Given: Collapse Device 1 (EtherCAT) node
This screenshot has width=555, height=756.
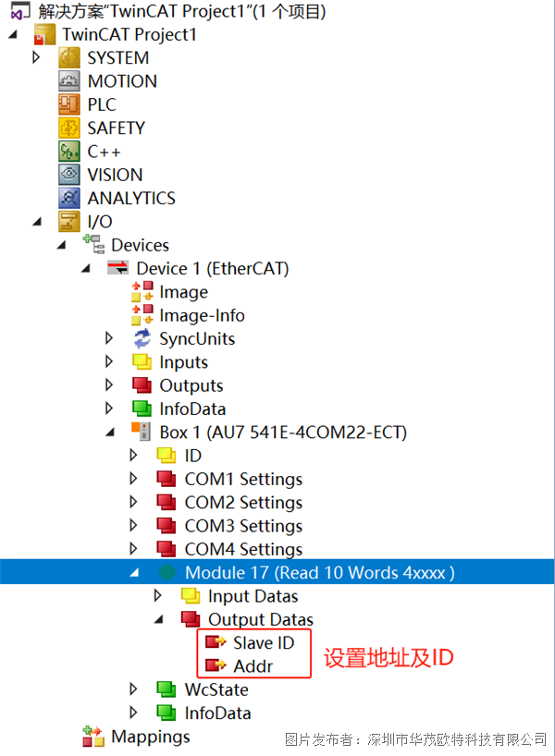Looking at the screenshot, I should tap(86, 269).
